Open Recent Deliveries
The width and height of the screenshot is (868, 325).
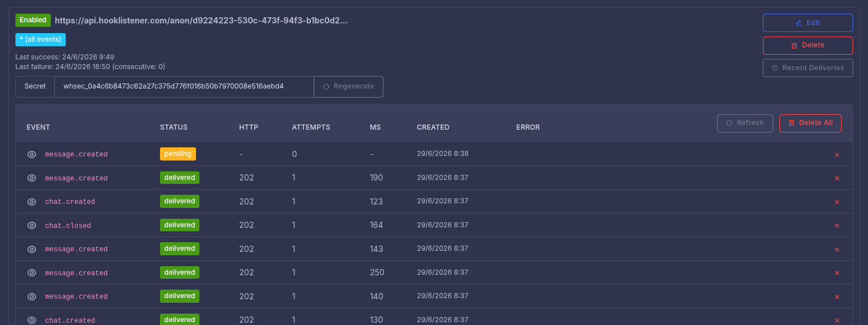(807, 68)
